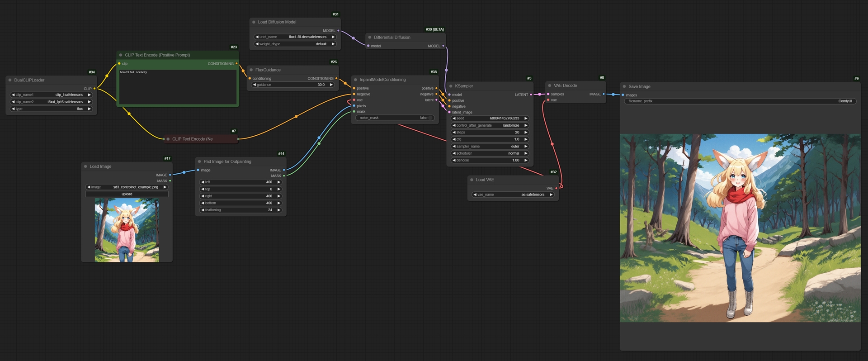Expand the collapsed CLIP Text Encode negative node

click(x=168, y=139)
